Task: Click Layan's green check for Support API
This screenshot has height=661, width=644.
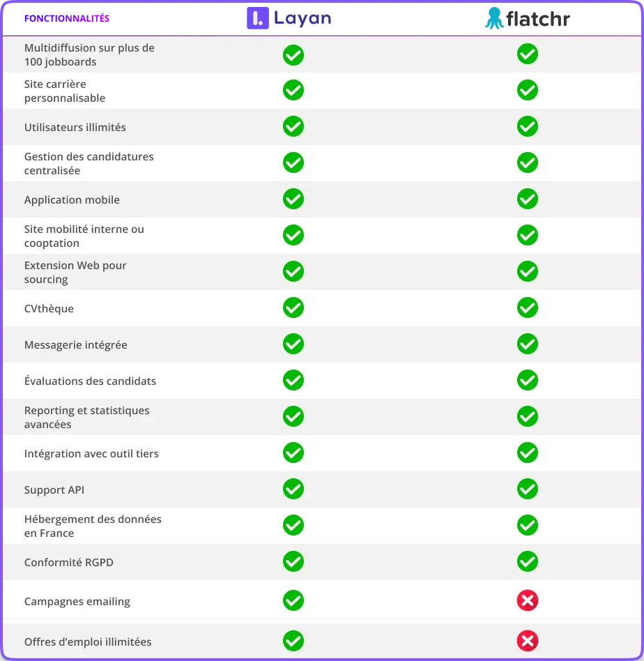Action: pos(293,489)
